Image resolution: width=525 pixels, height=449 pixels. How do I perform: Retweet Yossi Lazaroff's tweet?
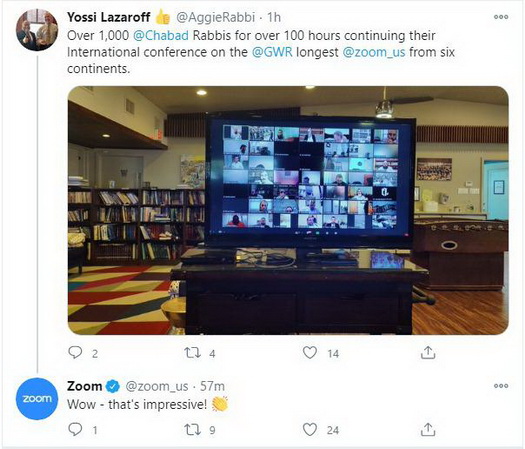click(x=193, y=353)
